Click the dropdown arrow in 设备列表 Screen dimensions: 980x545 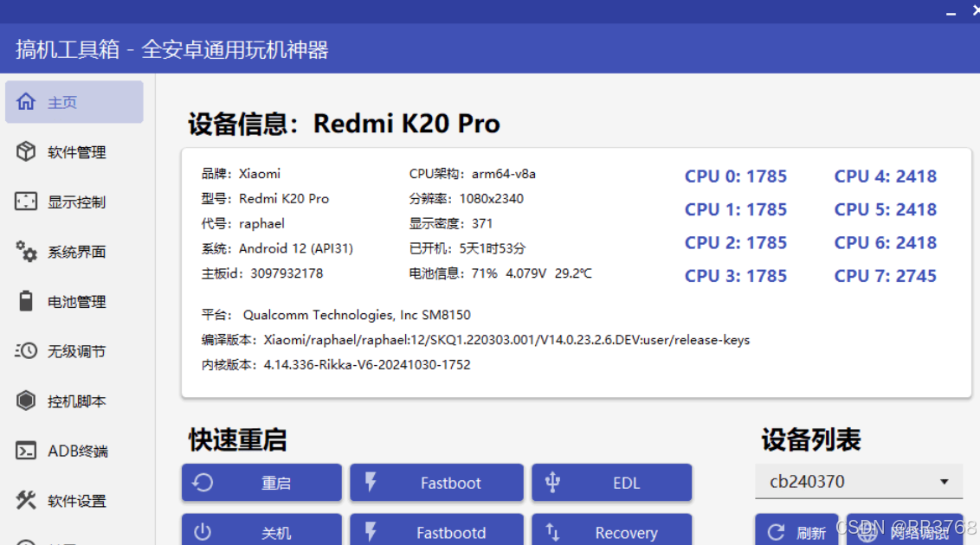945,481
